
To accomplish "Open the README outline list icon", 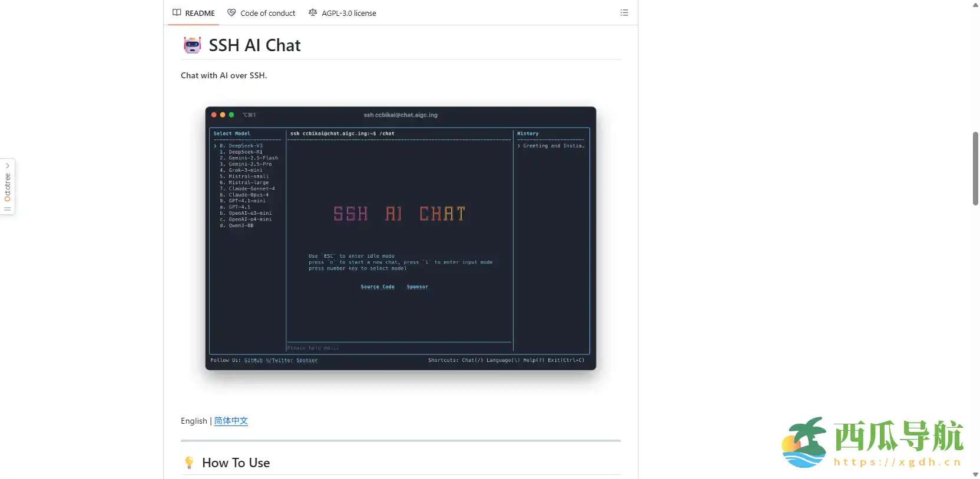I will click(x=624, y=13).
